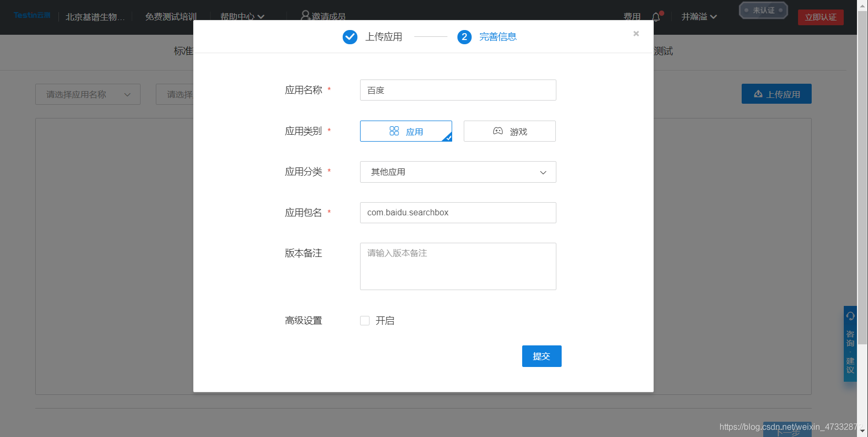Click the 邀请成员 person icon

point(305,16)
